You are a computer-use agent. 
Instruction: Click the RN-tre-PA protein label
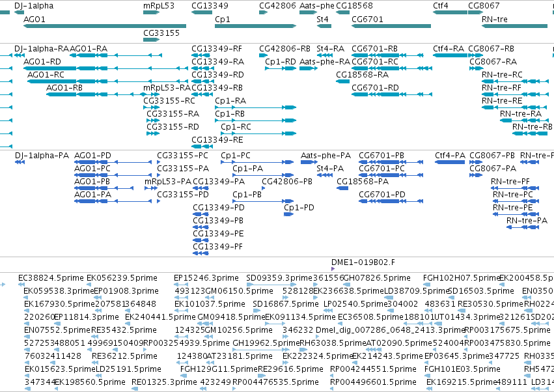[527, 221]
